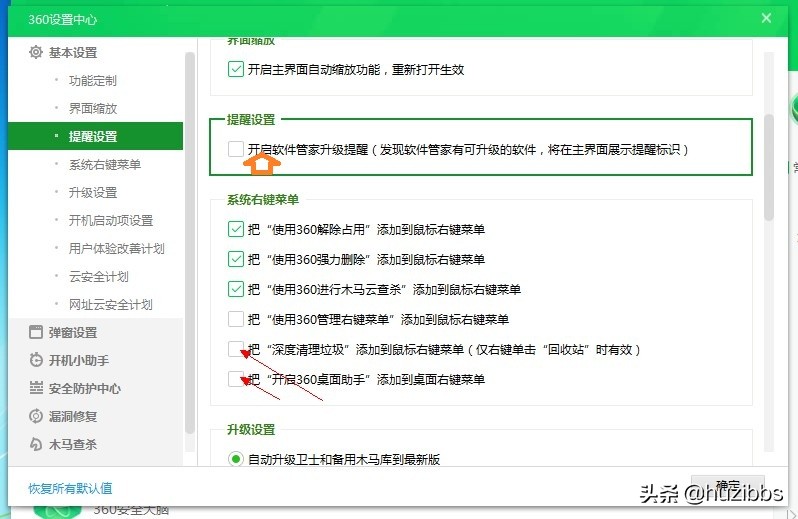
Task: Click the 确定 button
Action: [728, 486]
